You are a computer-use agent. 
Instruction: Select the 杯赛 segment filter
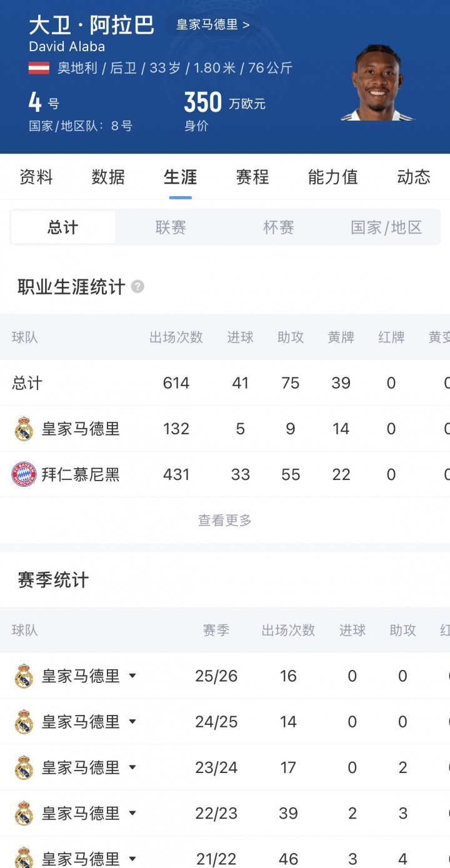point(279,227)
